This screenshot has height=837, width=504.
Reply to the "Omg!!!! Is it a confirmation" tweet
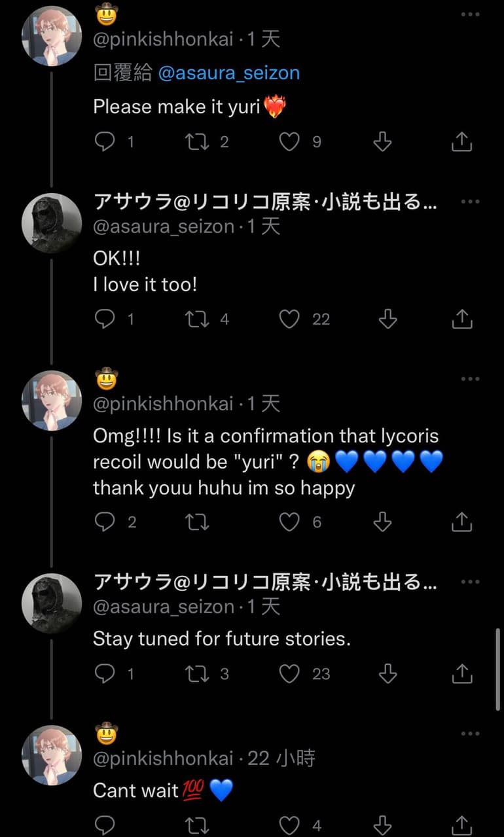[x=105, y=522]
